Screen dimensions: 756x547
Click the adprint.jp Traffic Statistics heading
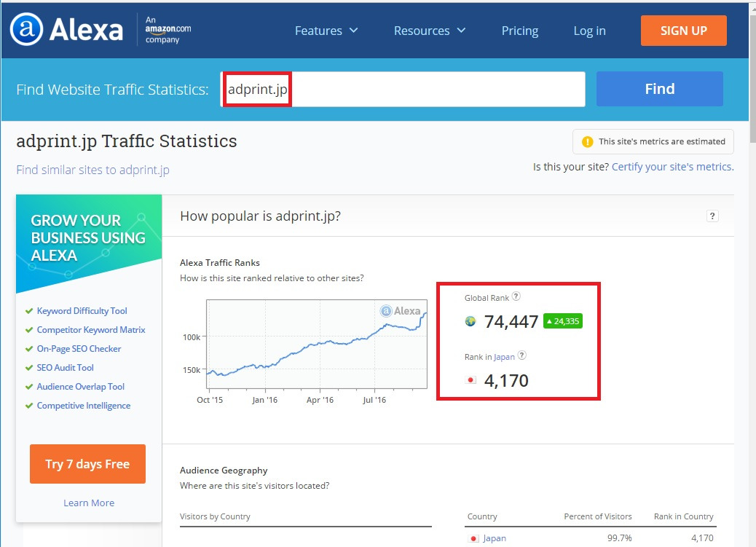point(126,141)
